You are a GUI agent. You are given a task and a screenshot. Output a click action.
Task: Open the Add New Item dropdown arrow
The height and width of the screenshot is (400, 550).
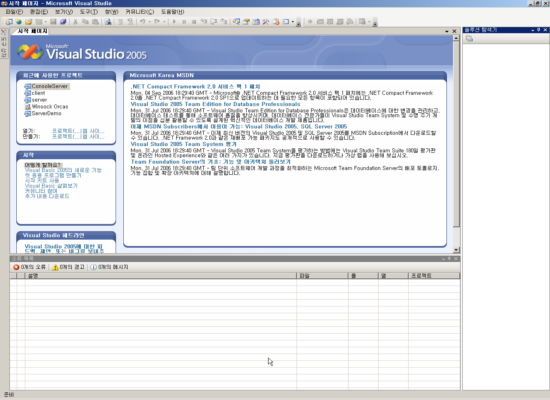[46, 22]
